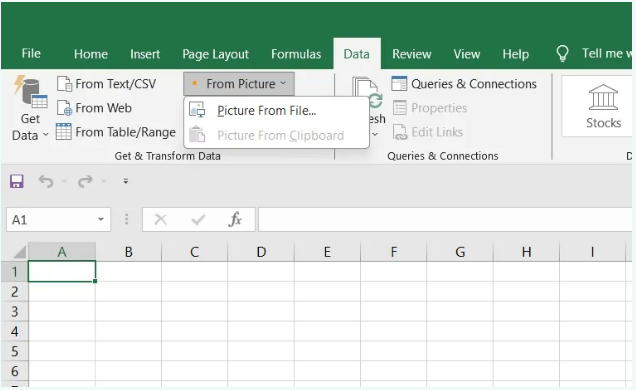The height and width of the screenshot is (390, 636).
Task: Open the Queries & Connections pane
Action: point(464,84)
